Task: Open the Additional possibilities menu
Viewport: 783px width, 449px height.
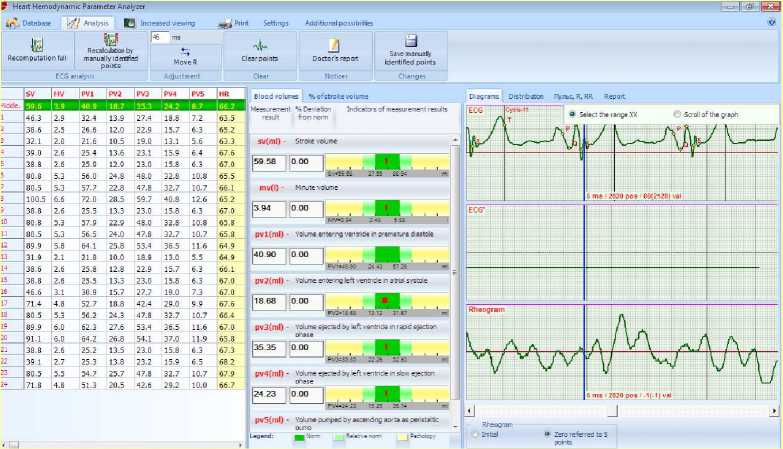Action: 341,21
